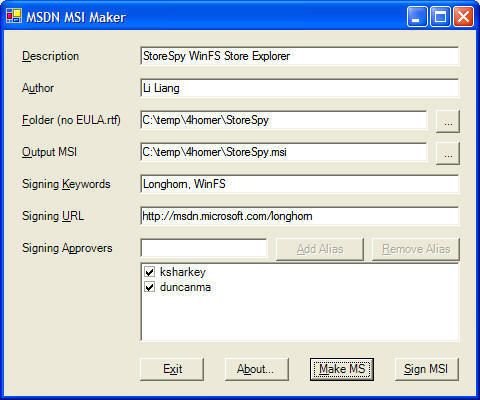Screen dimensions: 480x400
Task: Uncheck the ksharkey approver
Action: [149, 272]
